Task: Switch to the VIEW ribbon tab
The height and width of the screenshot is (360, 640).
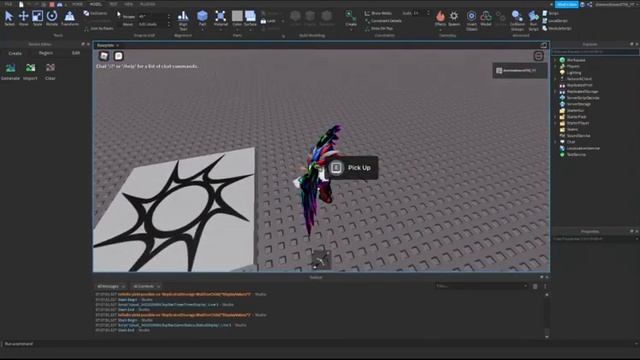Action: pos(129,4)
